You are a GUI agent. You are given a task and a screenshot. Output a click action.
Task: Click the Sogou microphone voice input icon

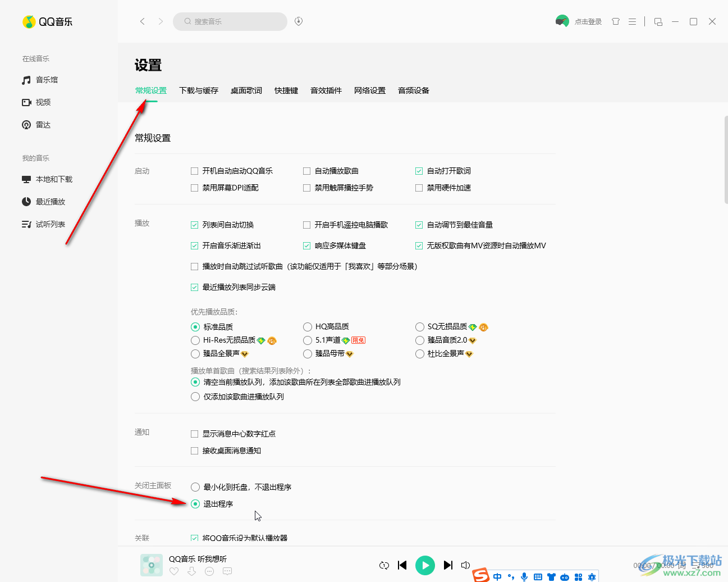(x=524, y=576)
